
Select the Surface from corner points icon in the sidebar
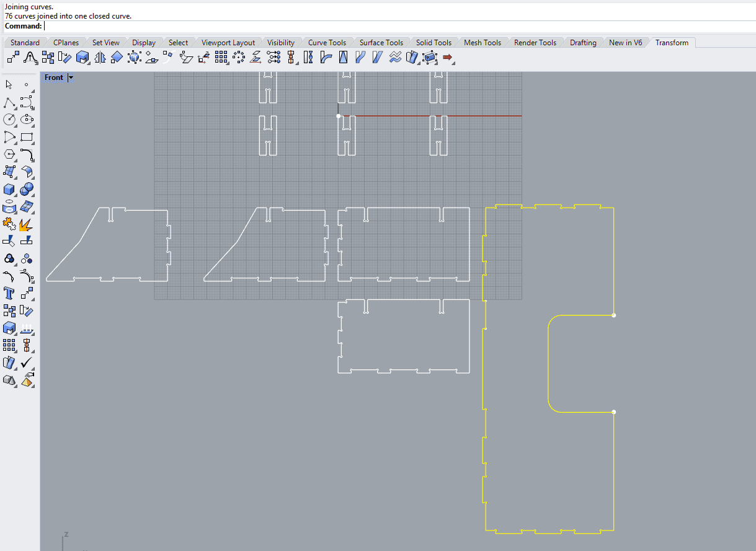point(9,172)
